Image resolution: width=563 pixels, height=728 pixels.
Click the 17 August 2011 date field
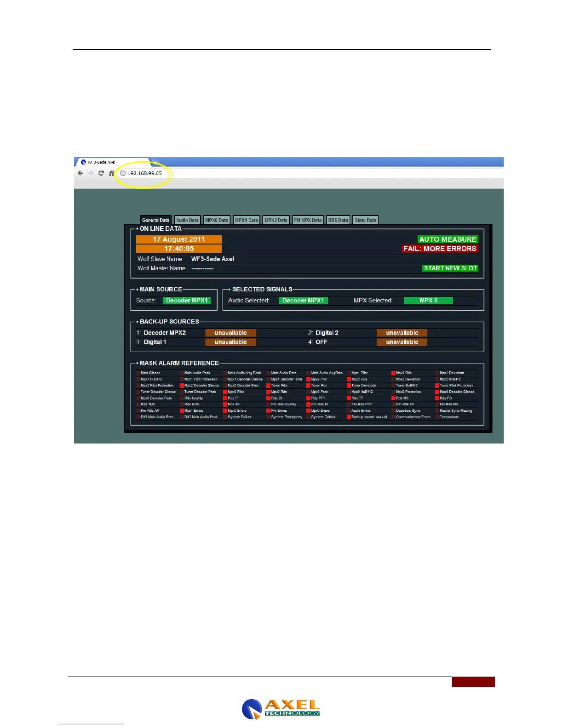[179, 239]
